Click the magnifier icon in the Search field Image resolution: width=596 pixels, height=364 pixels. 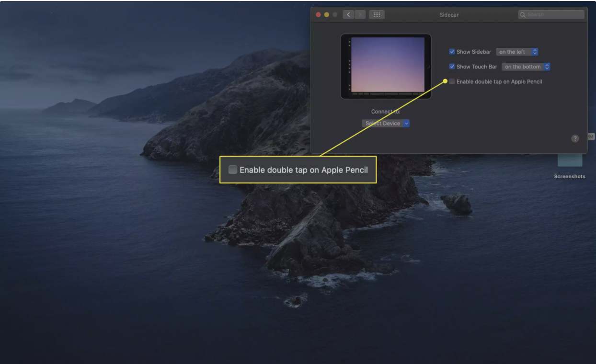[522, 15]
